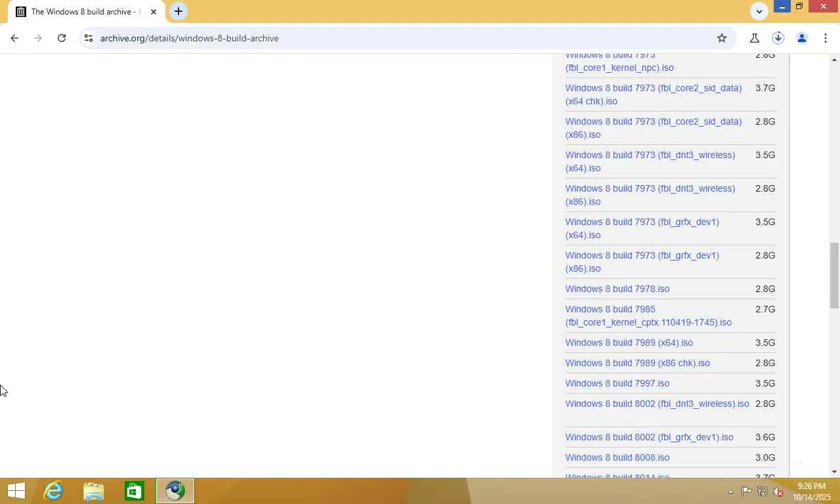The height and width of the screenshot is (504, 840).
Task: Open Windows Start button
Action: click(x=16, y=491)
